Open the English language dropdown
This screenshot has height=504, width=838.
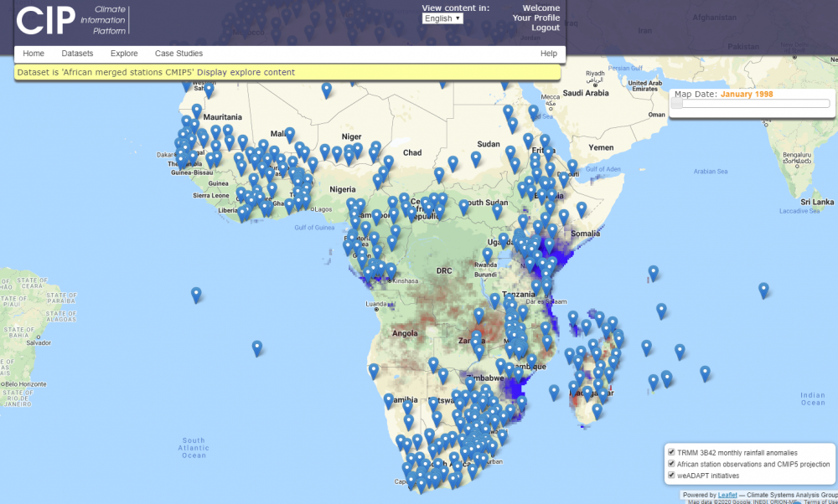(442, 18)
